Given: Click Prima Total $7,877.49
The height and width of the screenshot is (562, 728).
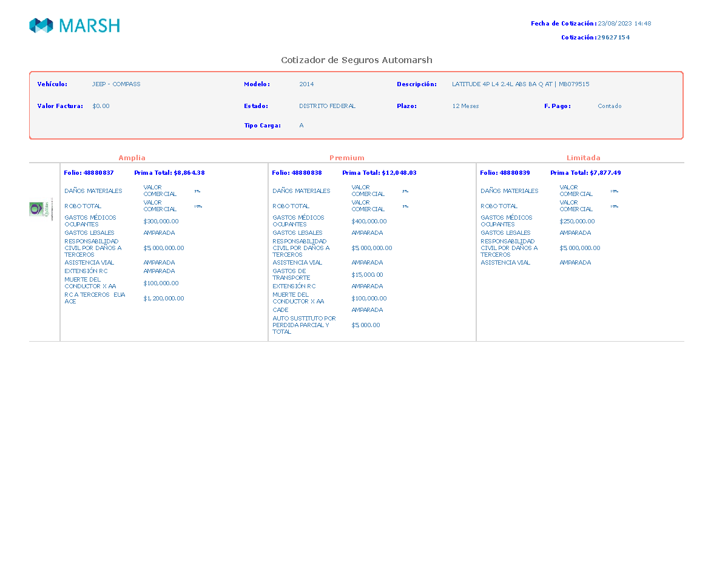Looking at the screenshot, I should pyautogui.click(x=585, y=173).
